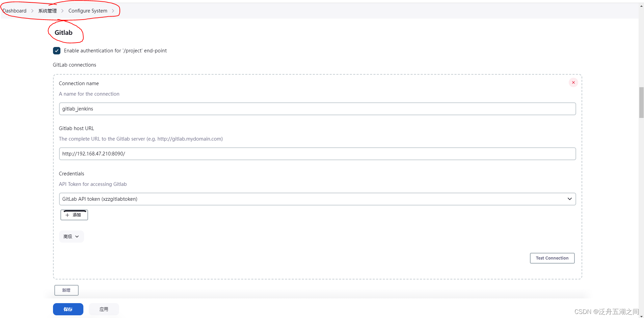Open the Dashboard breadcrumb

tap(15, 11)
